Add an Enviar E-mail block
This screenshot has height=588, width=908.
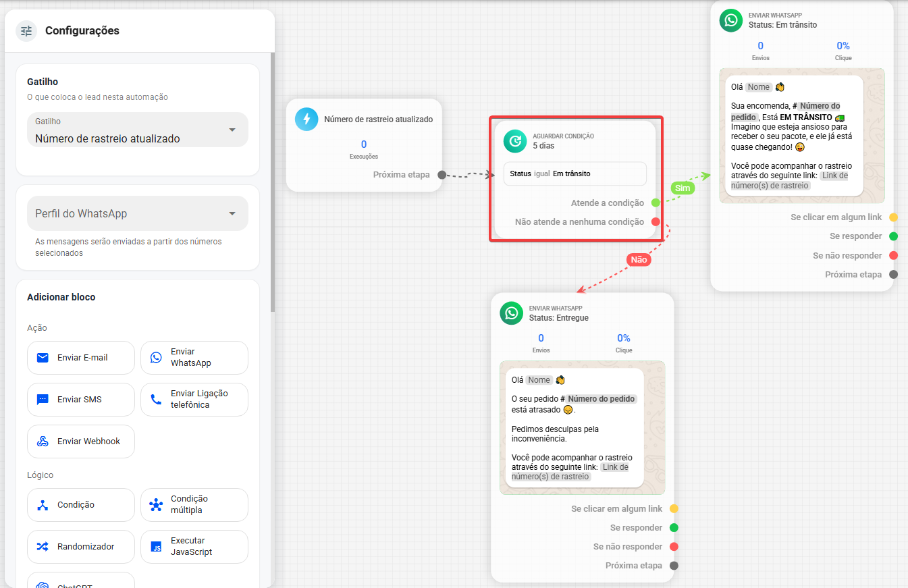pyautogui.click(x=81, y=358)
